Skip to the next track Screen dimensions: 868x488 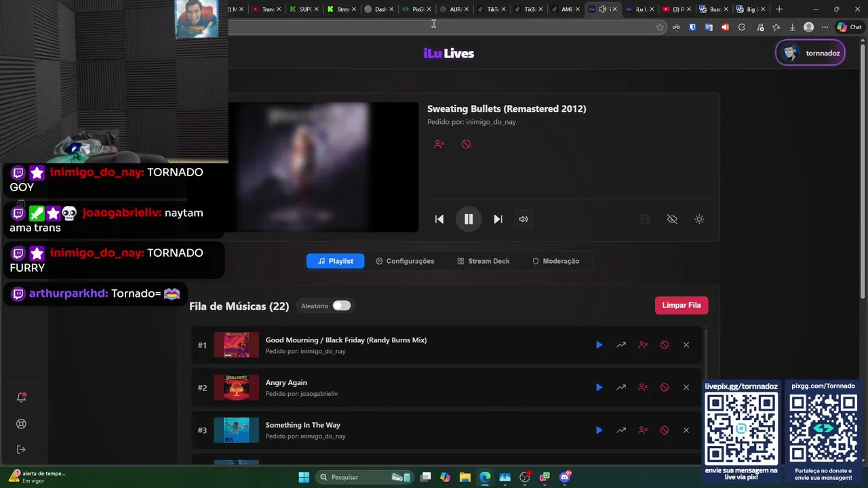tap(498, 219)
